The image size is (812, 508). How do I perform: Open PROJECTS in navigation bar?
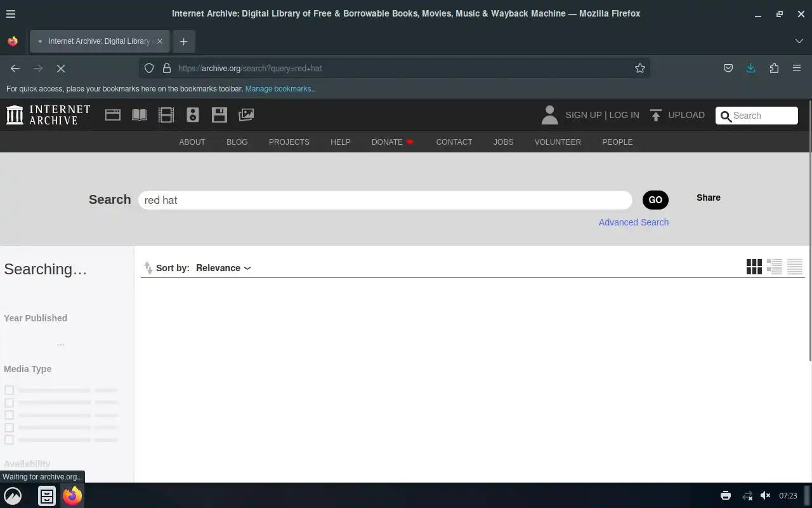tap(289, 142)
